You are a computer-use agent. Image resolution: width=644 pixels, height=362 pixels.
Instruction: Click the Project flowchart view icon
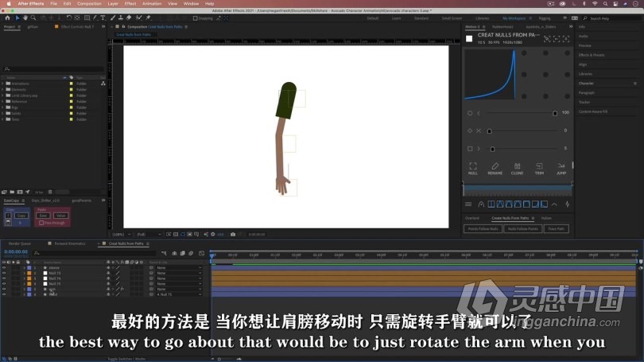(103, 84)
